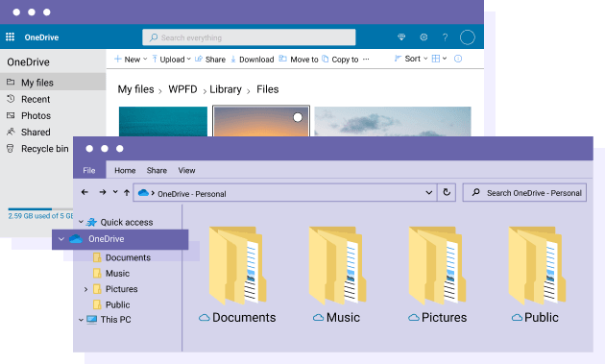Select Pictures in Explorer tree
The image size is (605, 364).
[122, 289]
